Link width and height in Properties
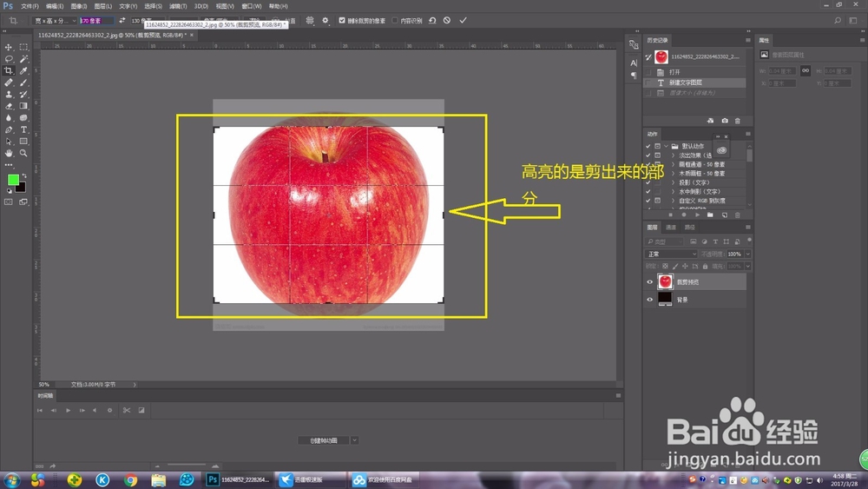868x489 pixels. point(806,70)
